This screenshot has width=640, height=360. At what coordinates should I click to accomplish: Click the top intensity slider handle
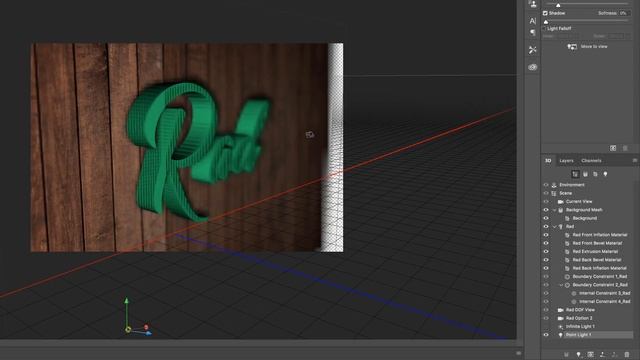click(x=558, y=5)
